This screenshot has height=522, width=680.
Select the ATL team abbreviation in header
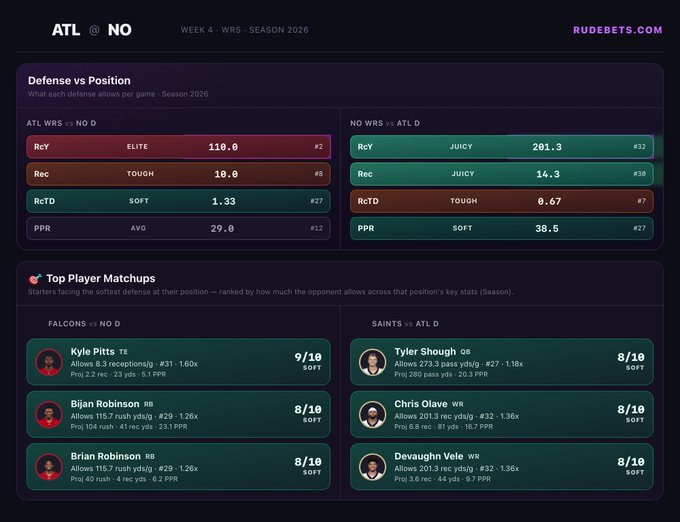pyautogui.click(x=66, y=30)
